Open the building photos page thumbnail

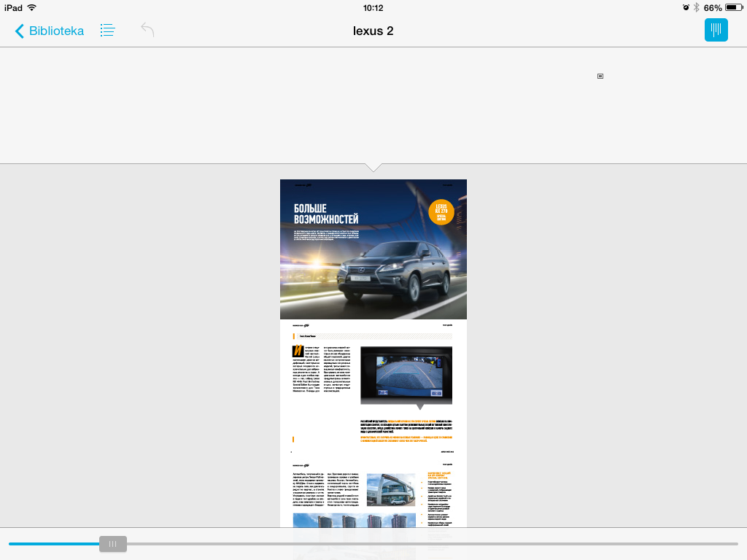[373, 493]
